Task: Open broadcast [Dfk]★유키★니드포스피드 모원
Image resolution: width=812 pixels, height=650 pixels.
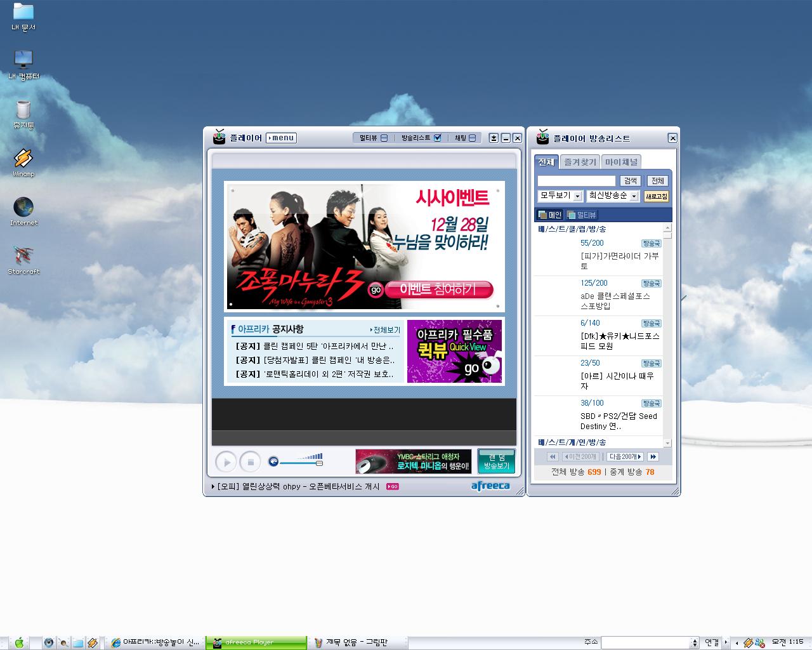Action: (620, 341)
